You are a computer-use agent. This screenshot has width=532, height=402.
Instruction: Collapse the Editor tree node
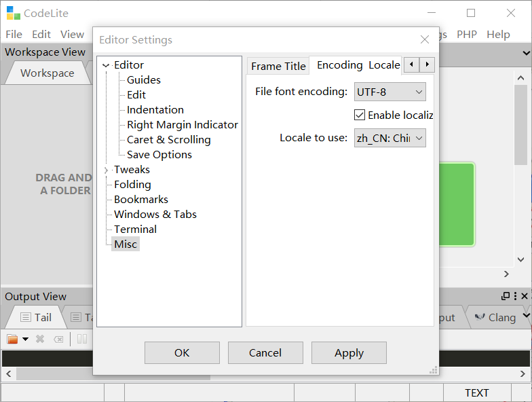(x=106, y=65)
